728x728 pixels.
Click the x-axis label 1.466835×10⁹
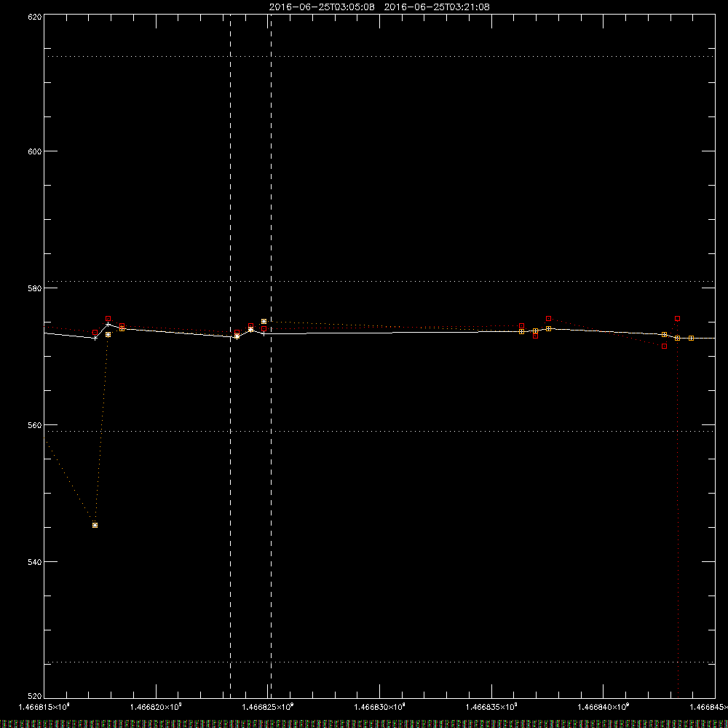pos(491,707)
